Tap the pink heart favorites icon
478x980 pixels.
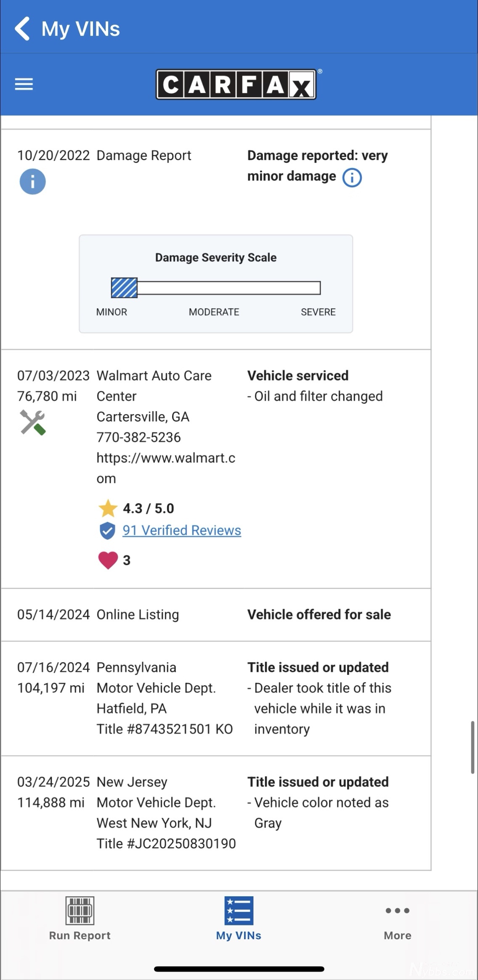point(108,560)
